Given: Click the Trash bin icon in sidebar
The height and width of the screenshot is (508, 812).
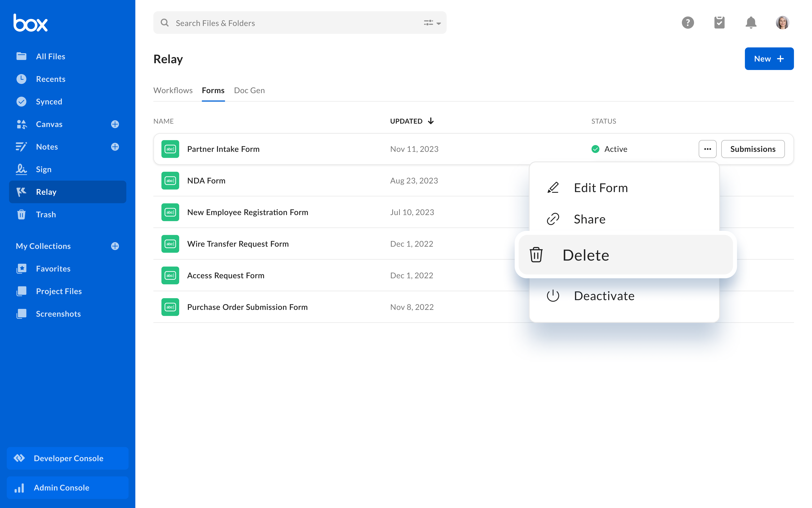Looking at the screenshot, I should [21, 214].
